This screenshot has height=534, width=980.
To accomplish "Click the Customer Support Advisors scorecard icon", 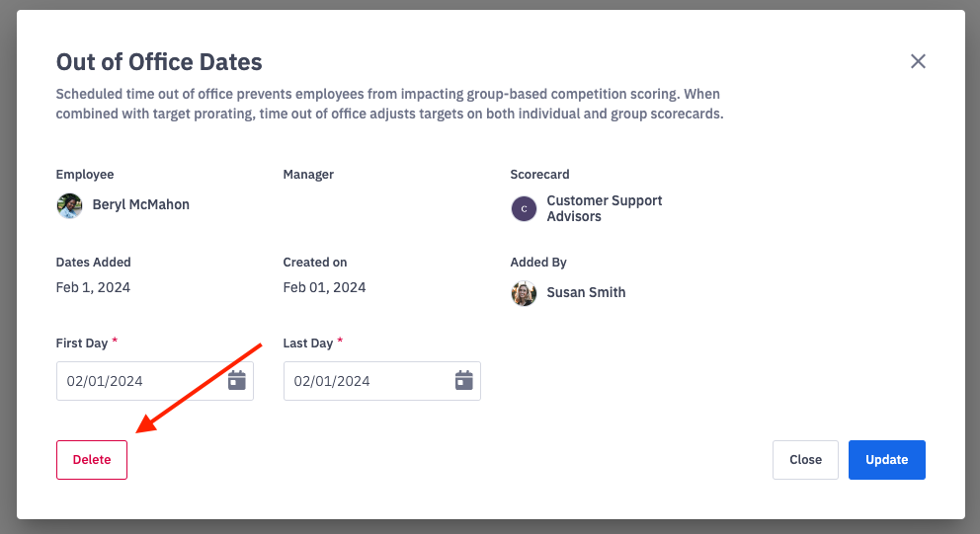I will coord(524,208).
